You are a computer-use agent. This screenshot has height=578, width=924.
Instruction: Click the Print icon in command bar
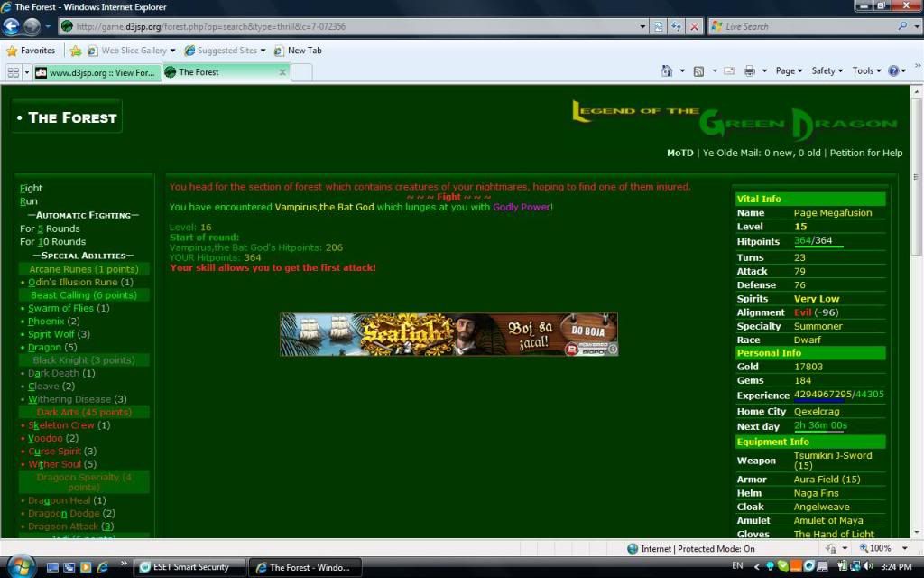(x=749, y=71)
